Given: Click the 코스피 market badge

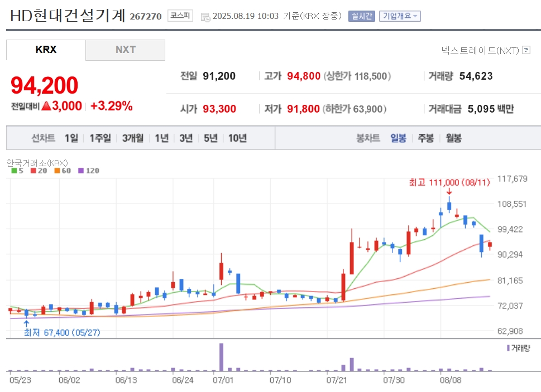Looking at the screenshot, I should (x=180, y=16).
